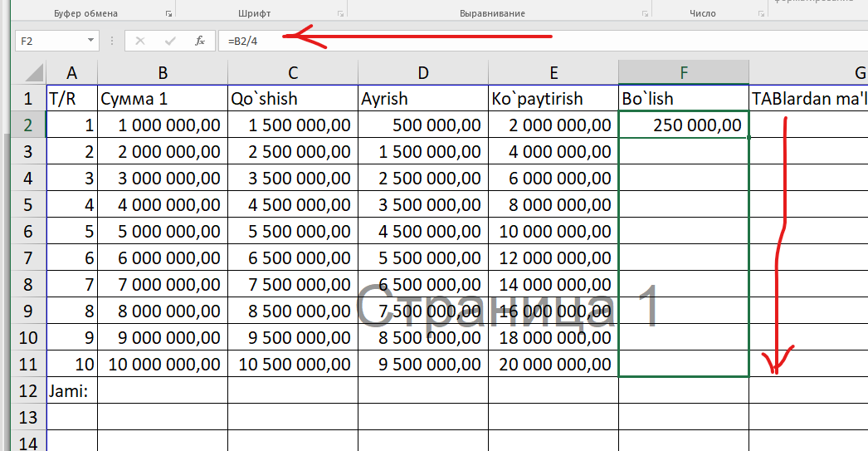Click the cell with 14 000 000,00
The height and width of the screenshot is (451, 868).
pyautogui.click(x=553, y=284)
